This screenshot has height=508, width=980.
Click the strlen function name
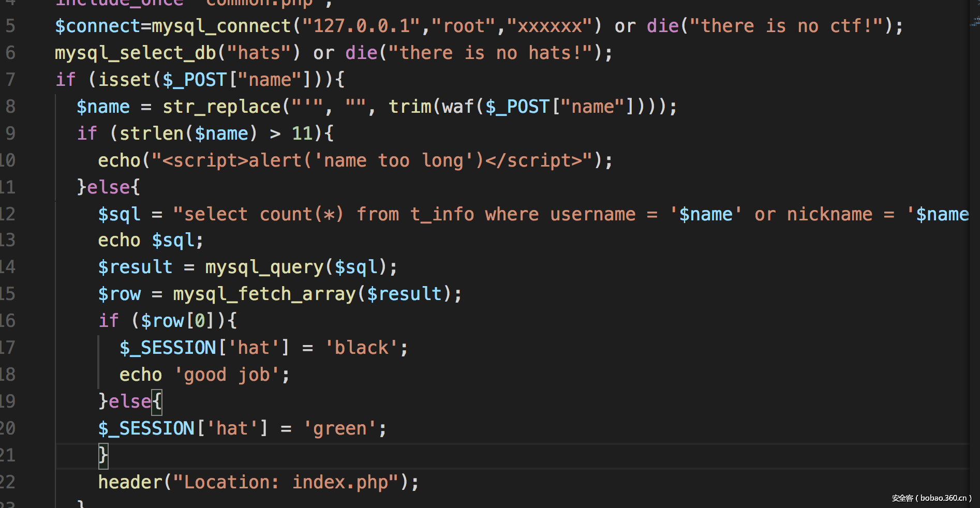tap(152, 133)
